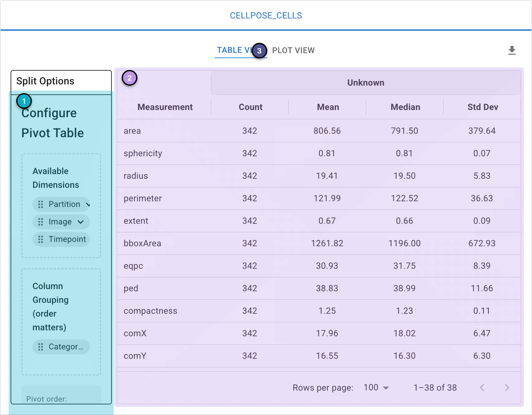Grab the Image chip drag handle
This screenshot has height=415, width=532.
41,222
